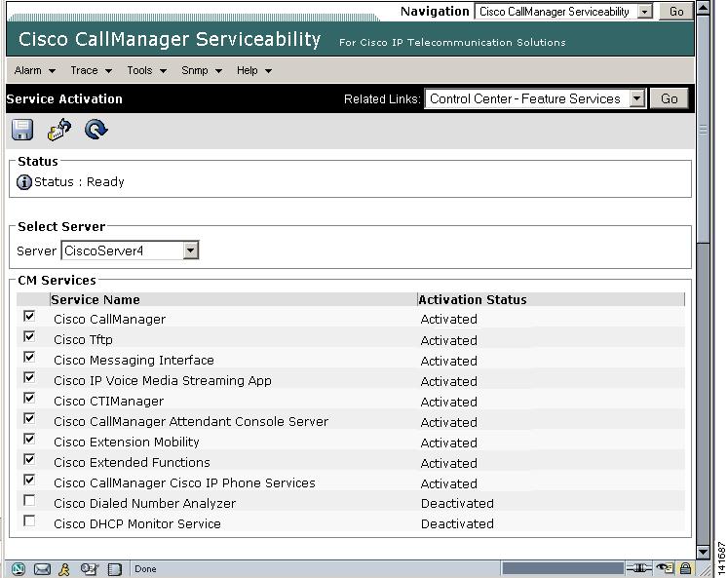Click the Cisco Dialed Number Analyzer service name
This screenshot has width=728, height=578.
145,503
